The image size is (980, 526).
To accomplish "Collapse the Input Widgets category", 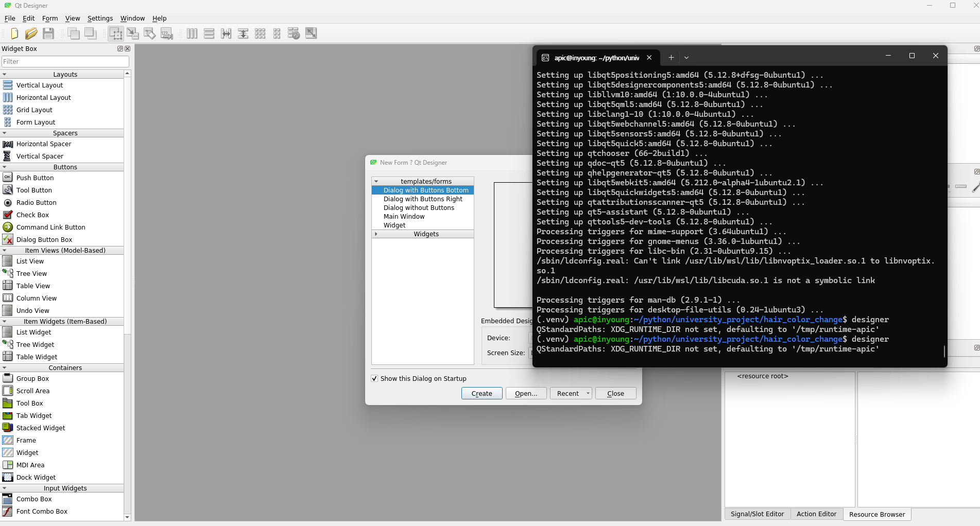I will 4,488.
